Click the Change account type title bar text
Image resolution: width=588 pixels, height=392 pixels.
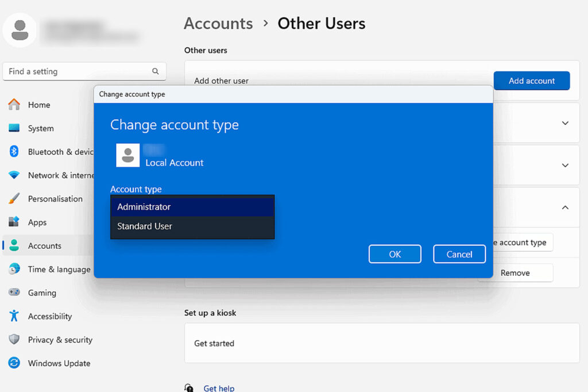click(132, 94)
